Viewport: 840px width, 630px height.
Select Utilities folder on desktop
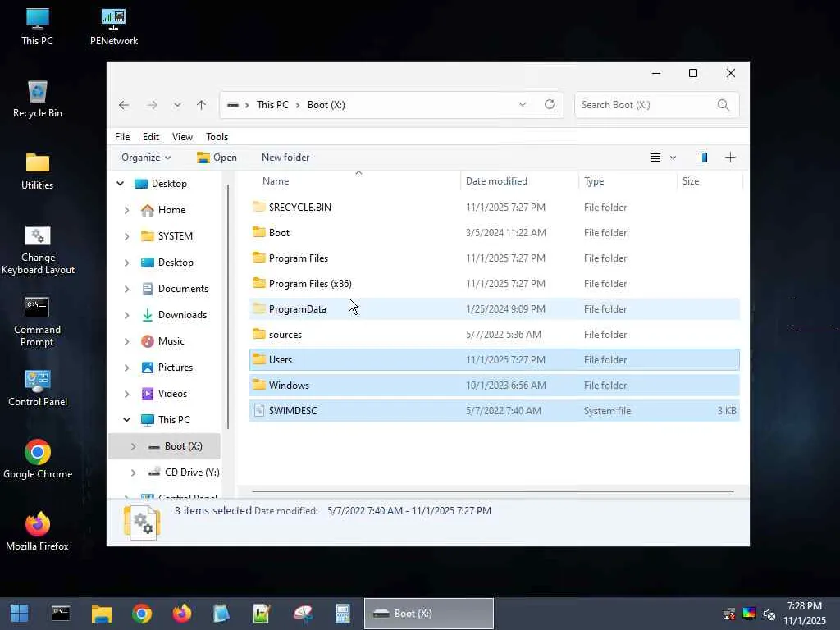(x=38, y=171)
